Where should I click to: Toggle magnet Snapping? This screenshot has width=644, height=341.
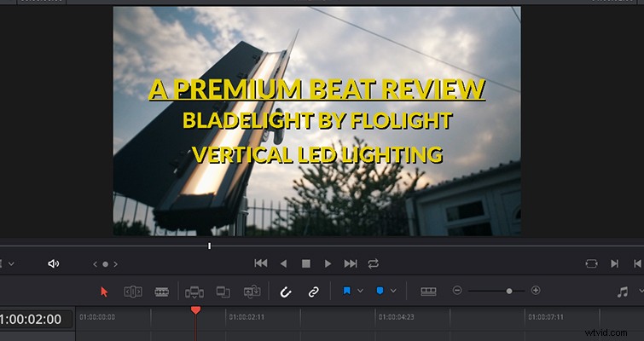click(x=286, y=292)
